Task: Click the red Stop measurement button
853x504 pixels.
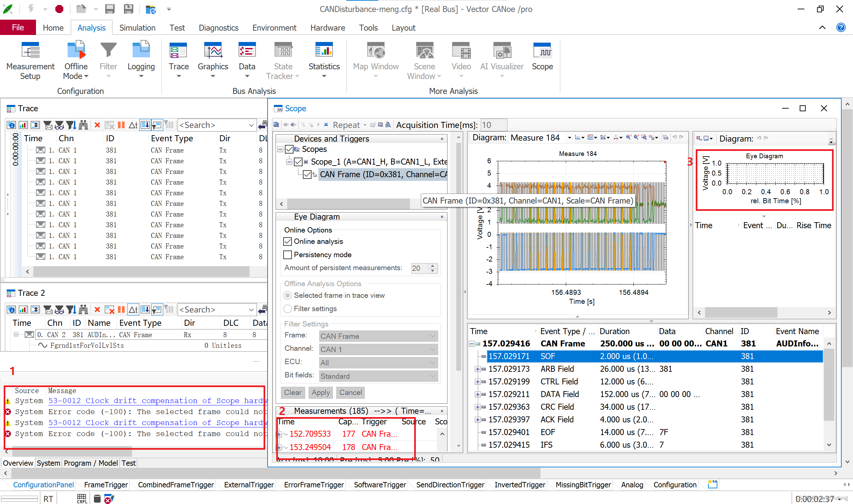Action: click(x=59, y=9)
